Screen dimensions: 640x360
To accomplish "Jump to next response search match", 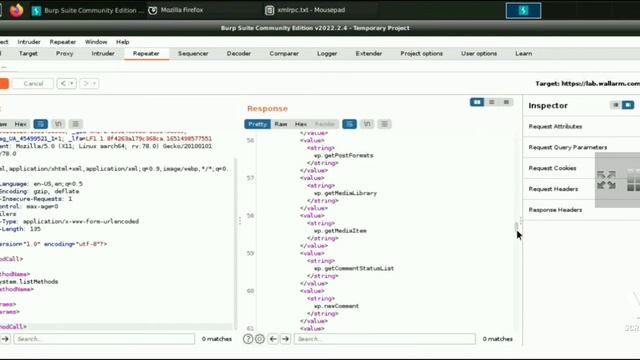I will click(285, 339).
